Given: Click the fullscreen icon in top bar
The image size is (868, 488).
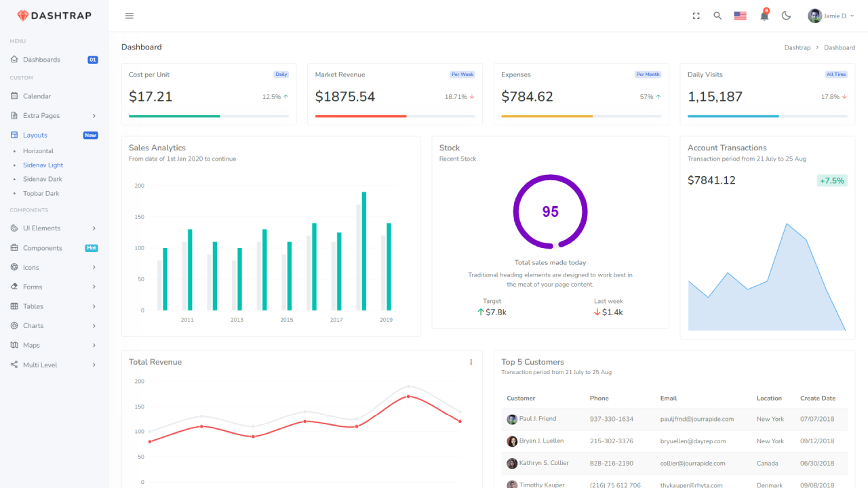Looking at the screenshot, I should click(696, 16).
